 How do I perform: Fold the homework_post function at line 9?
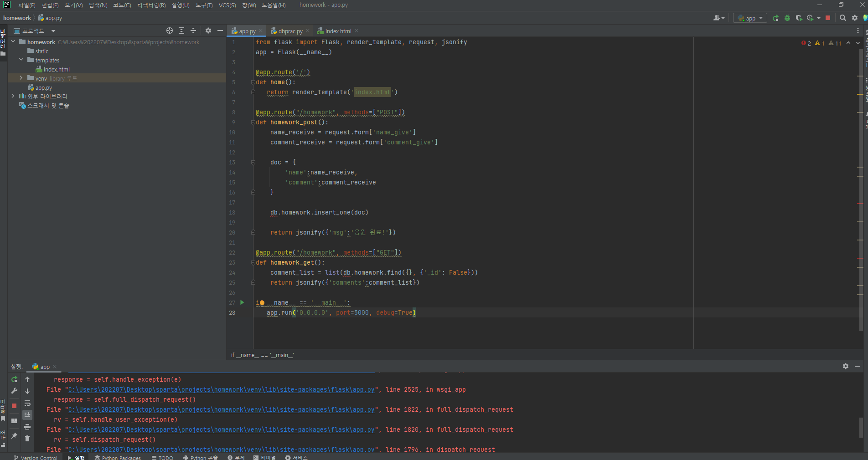coord(253,122)
